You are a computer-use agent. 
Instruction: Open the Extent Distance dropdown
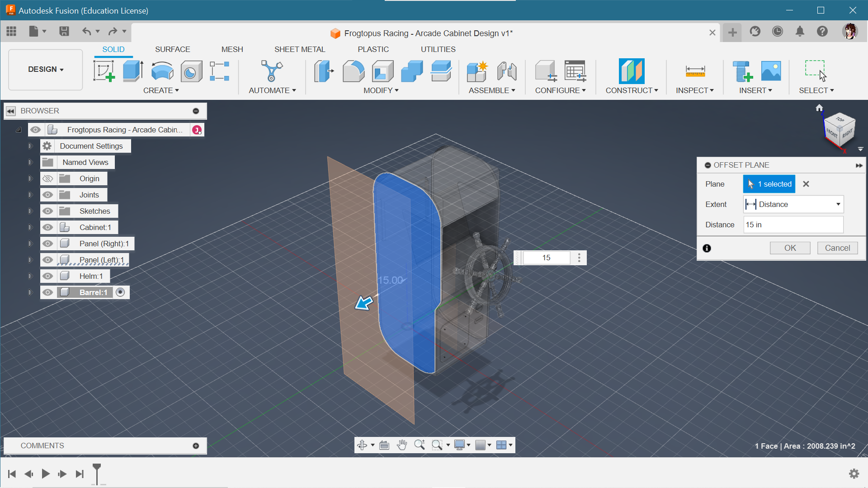(x=793, y=204)
